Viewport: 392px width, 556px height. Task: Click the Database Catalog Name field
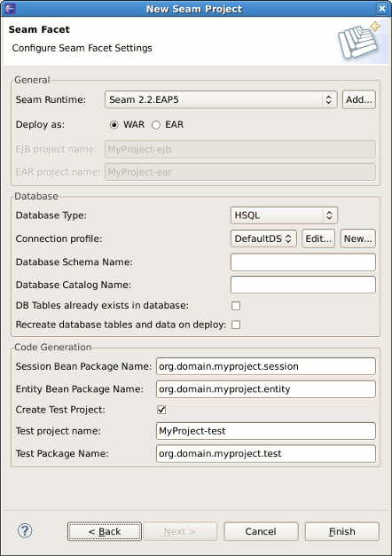303,285
